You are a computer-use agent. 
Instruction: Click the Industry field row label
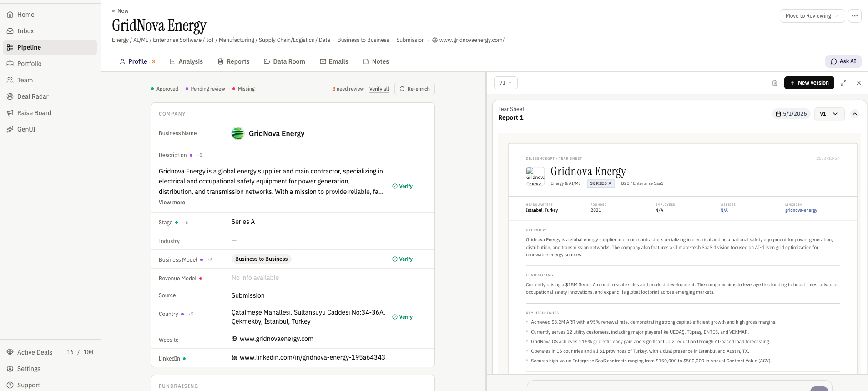pyautogui.click(x=169, y=241)
